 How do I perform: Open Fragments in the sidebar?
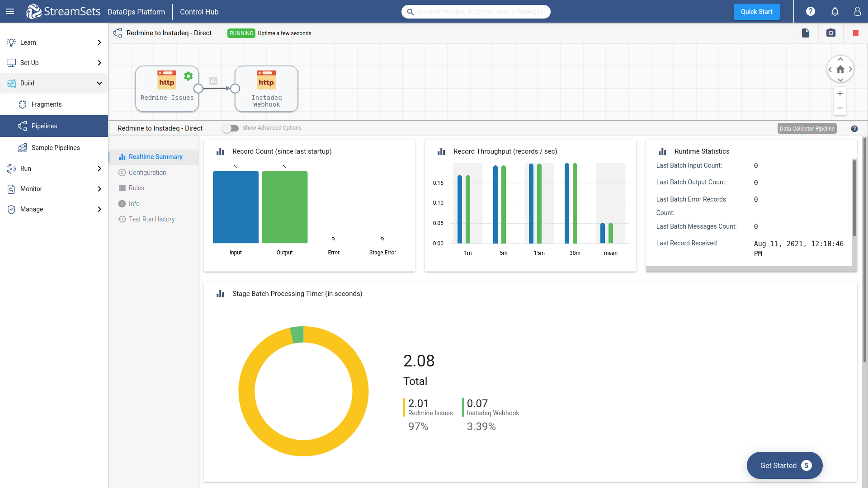pos(54,104)
